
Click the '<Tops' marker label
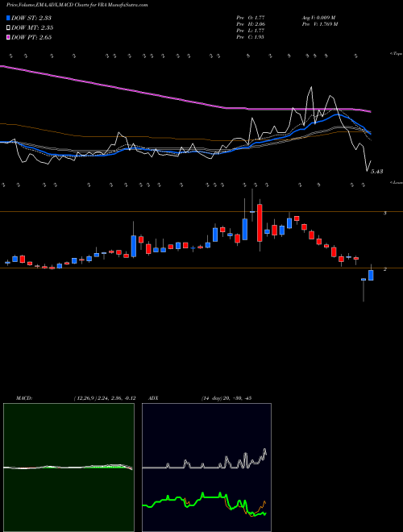pos(396,54)
